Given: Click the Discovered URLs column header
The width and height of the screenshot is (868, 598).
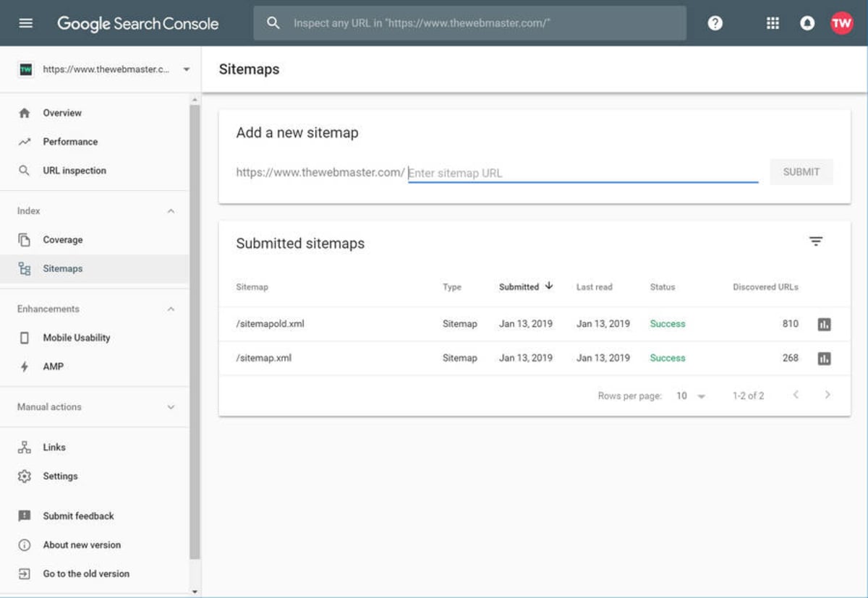Looking at the screenshot, I should click(x=765, y=287).
